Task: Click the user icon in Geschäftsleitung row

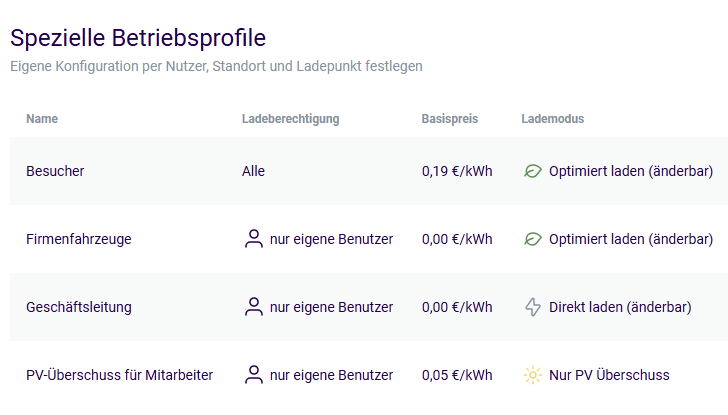Action: (253, 307)
